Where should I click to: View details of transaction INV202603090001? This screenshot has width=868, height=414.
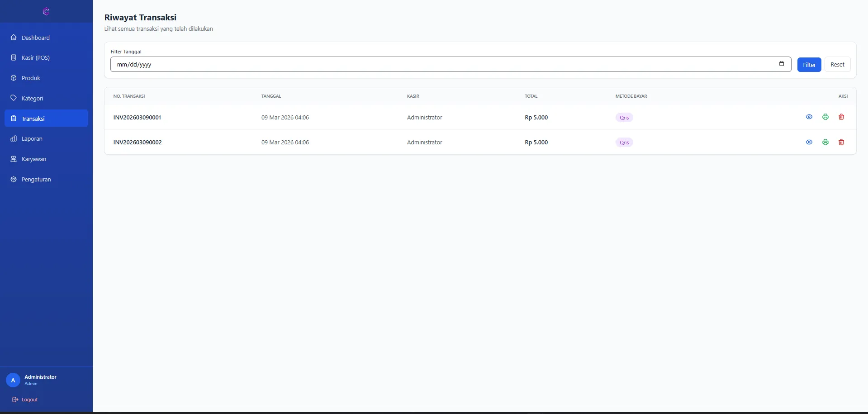[x=809, y=117]
